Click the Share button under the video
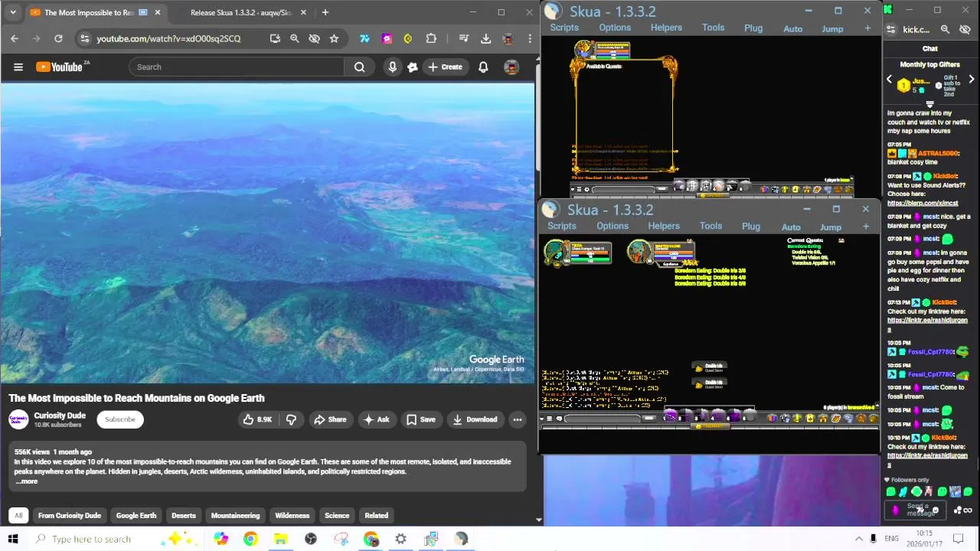This screenshot has height=551, width=980. [330, 419]
